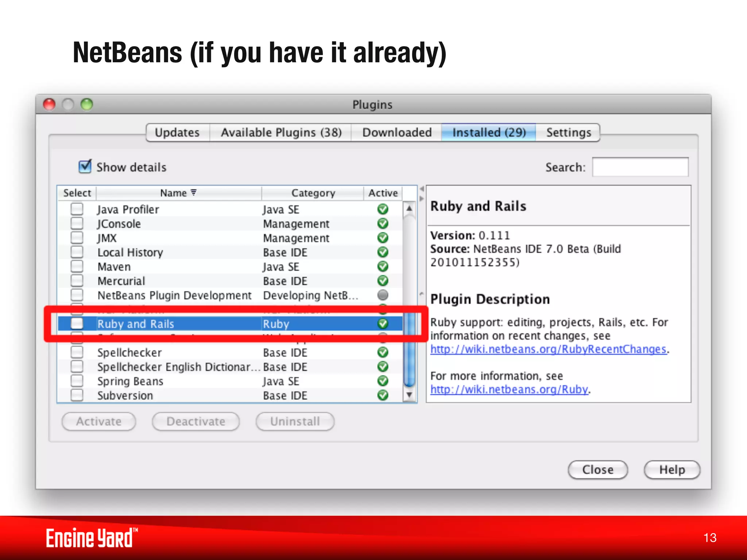The width and height of the screenshot is (747, 560).
Task: Click the active status icon for JMX
Action: coord(383,238)
